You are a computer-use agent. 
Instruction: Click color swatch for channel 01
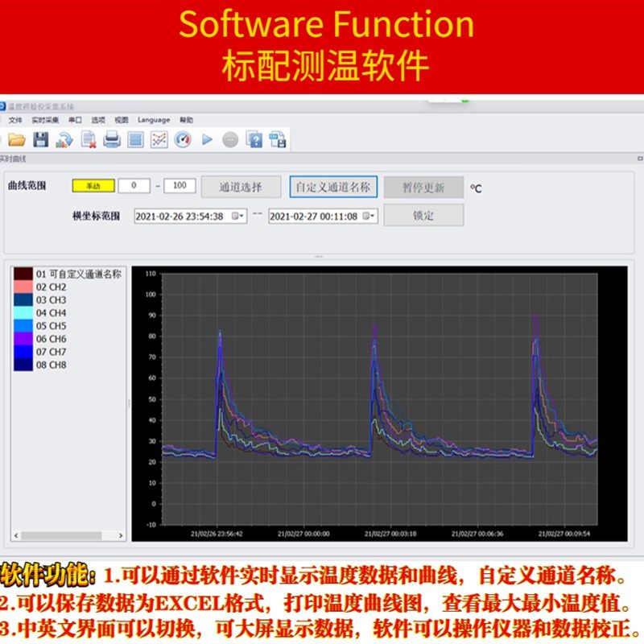(23, 274)
